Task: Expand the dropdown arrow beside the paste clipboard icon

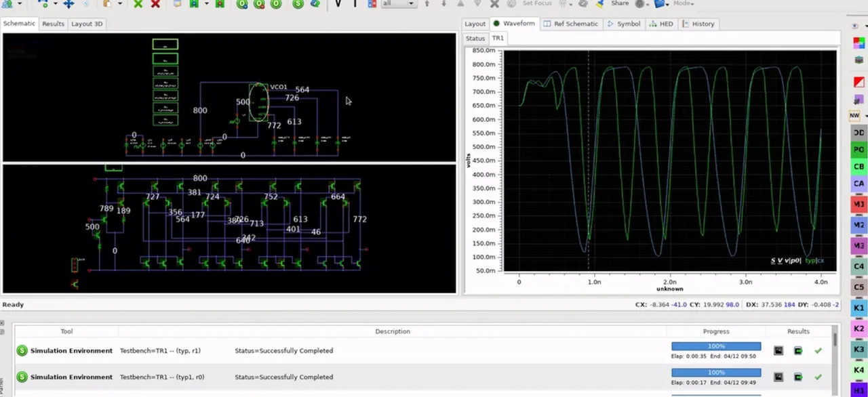Action: (x=120, y=4)
